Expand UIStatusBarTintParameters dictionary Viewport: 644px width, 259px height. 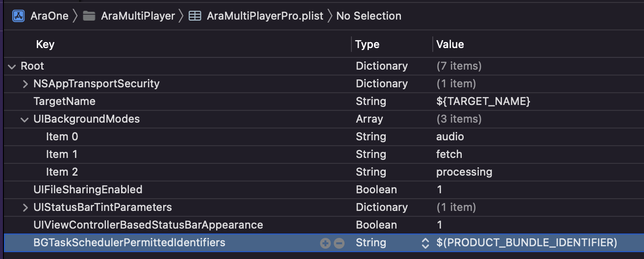click(25, 207)
